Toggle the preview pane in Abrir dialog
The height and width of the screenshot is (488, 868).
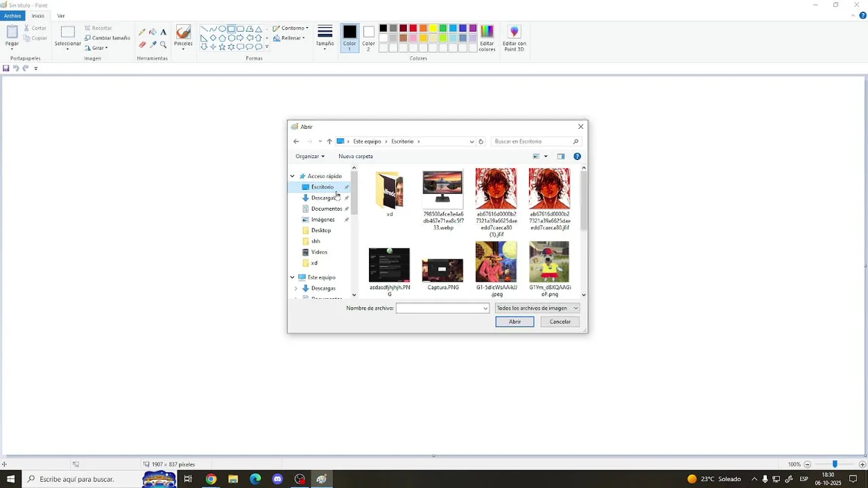(561, 157)
